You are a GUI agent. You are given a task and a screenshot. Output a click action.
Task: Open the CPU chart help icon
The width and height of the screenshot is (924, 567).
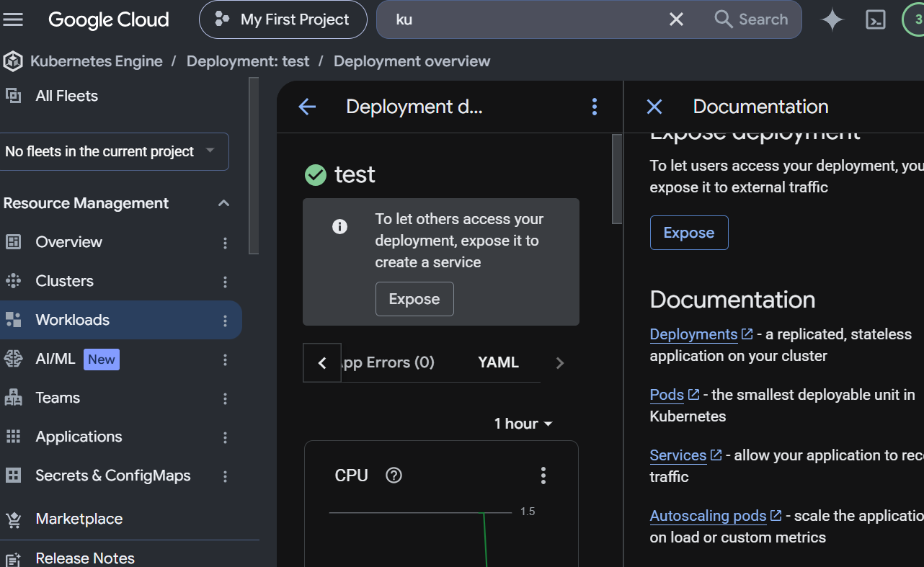click(394, 475)
